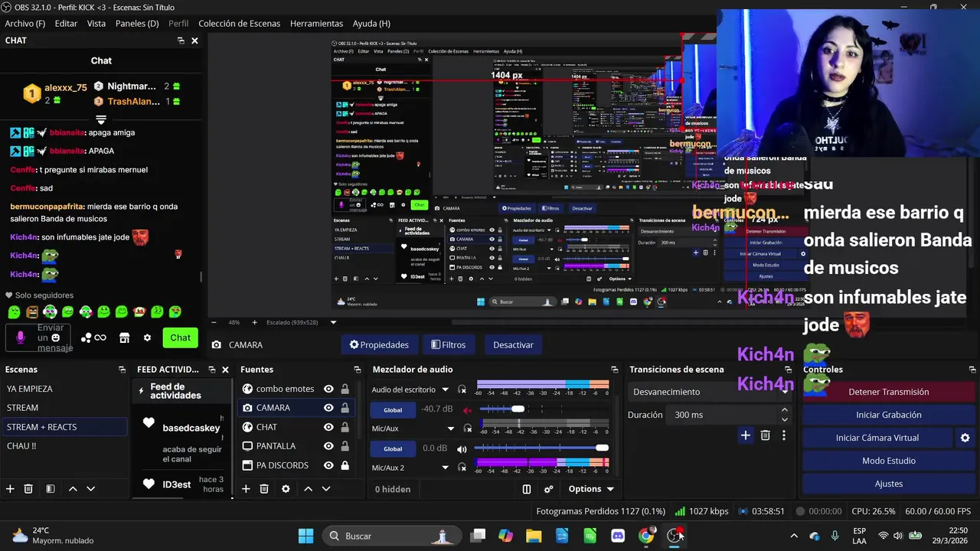Expand Audio del escritorio dropdown arrow
980x551 pixels.
445,390
